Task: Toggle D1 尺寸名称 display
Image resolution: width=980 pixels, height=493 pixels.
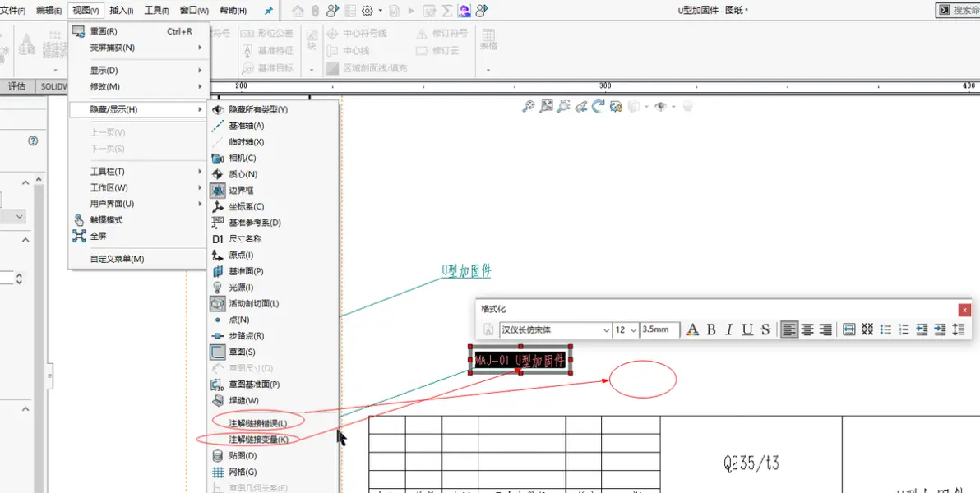Action: click(x=273, y=238)
